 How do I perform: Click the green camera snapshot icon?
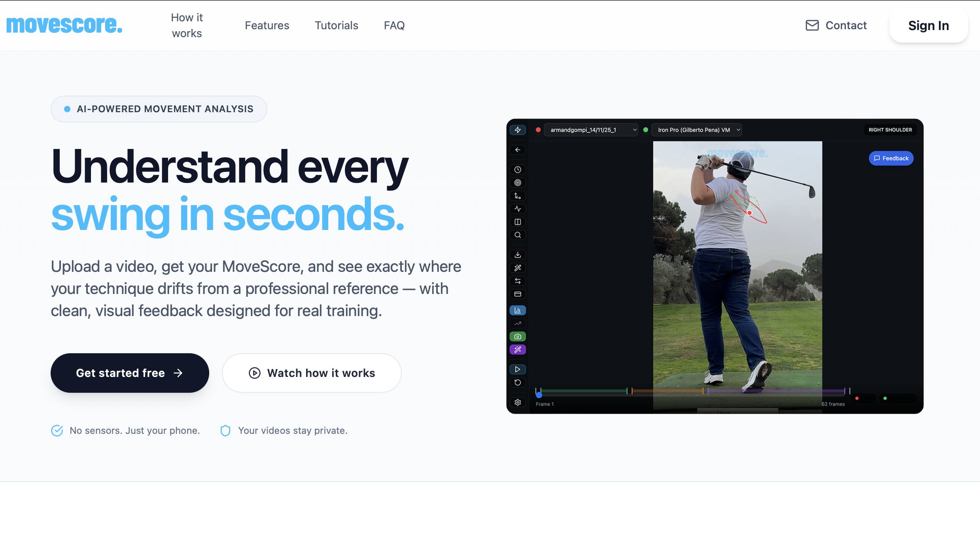[517, 337]
